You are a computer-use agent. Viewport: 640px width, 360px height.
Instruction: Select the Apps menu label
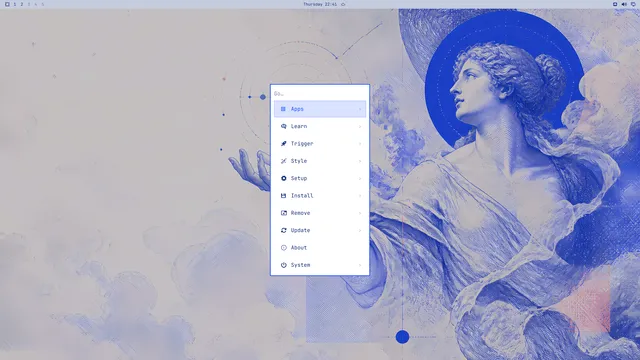point(297,109)
